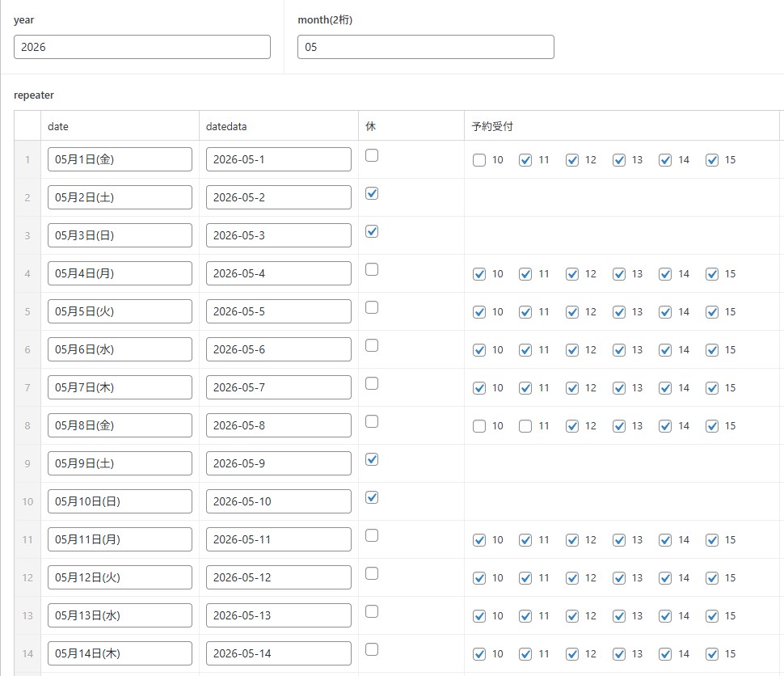Uncheck the 休 checkbox for 05月2日(土)

(372, 194)
